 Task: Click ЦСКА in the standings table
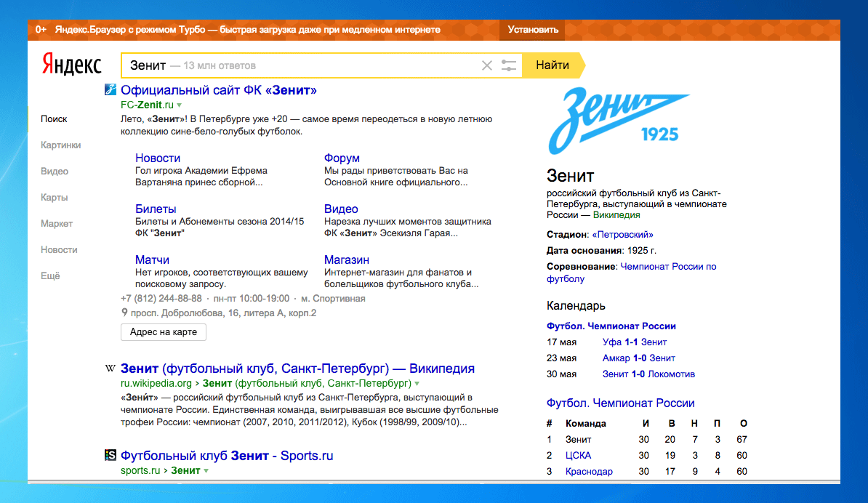pos(578,456)
